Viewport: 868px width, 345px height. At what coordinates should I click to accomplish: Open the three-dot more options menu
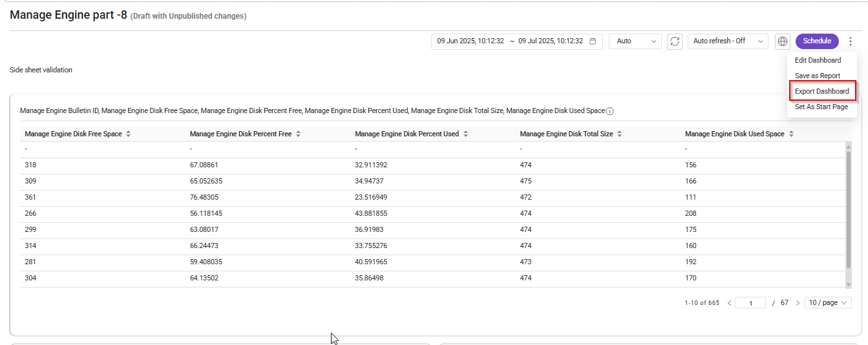(851, 41)
